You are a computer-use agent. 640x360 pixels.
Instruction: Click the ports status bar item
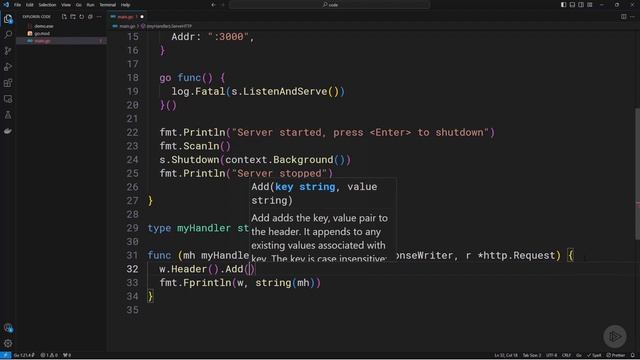[67, 356]
